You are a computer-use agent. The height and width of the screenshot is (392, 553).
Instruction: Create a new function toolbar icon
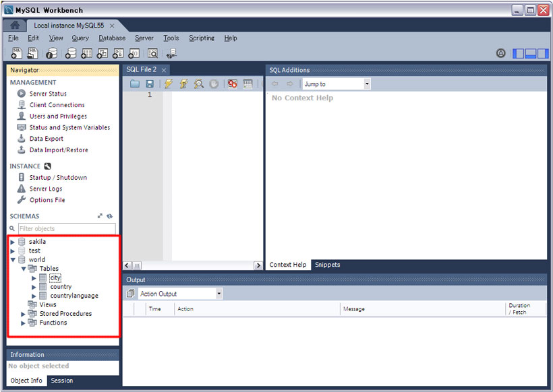pos(134,53)
